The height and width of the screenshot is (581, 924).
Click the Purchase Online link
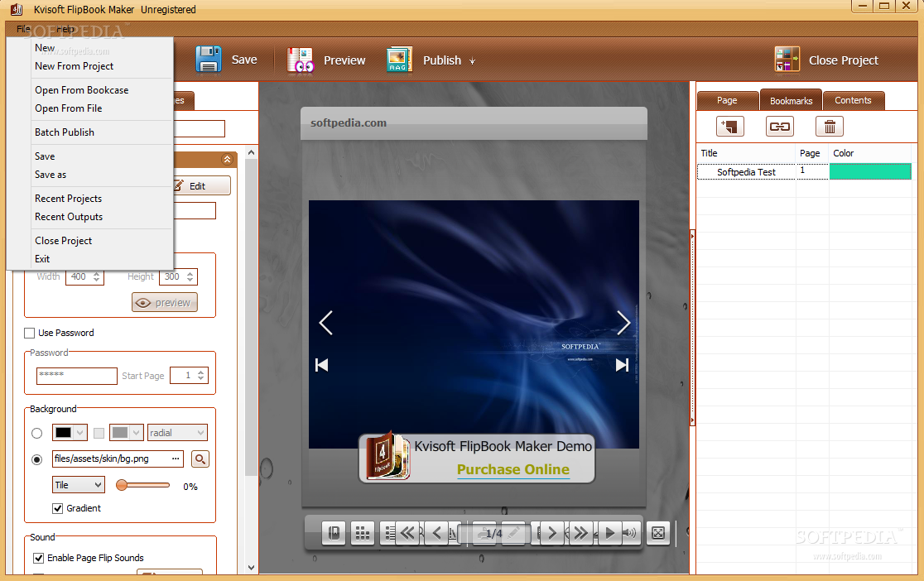(x=513, y=469)
